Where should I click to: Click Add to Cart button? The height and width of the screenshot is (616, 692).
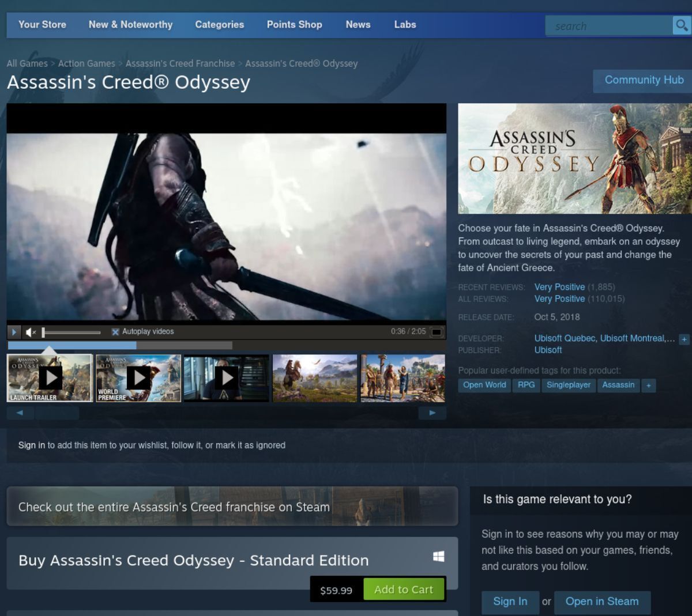(404, 589)
